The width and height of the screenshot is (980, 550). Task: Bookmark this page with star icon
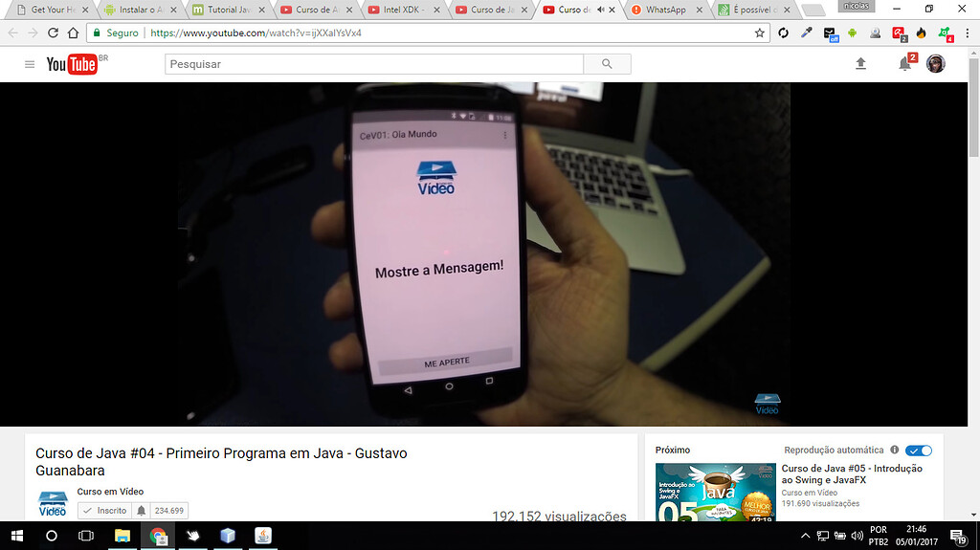[759, 33]
